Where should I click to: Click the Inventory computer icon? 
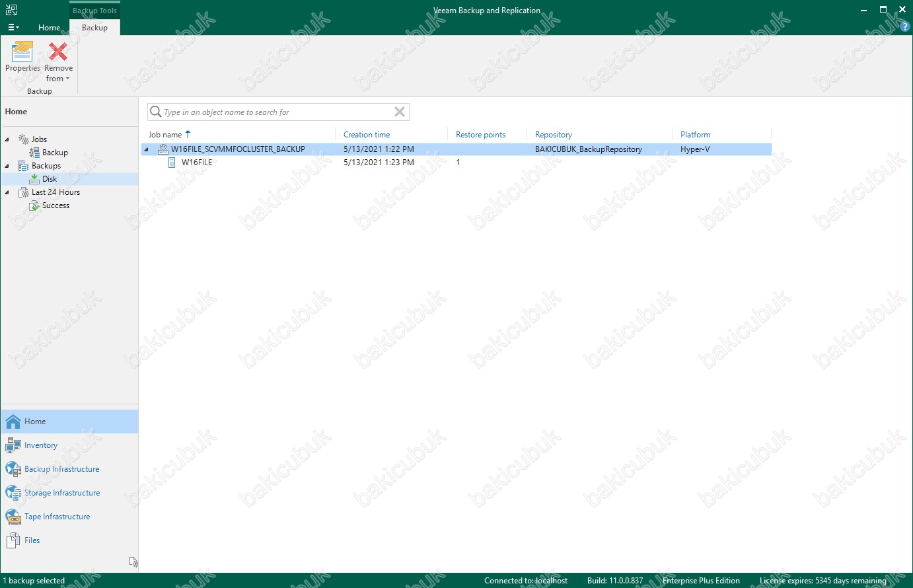click(13, 445)
